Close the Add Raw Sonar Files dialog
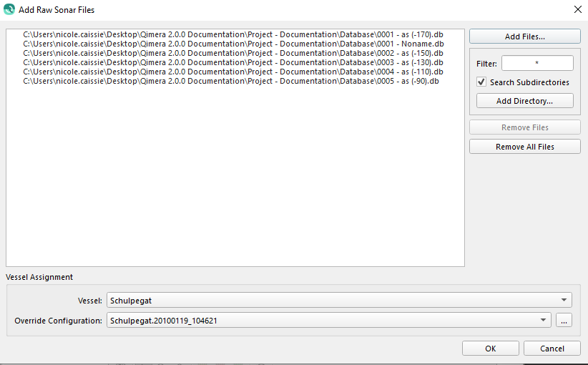 point(577,10)
